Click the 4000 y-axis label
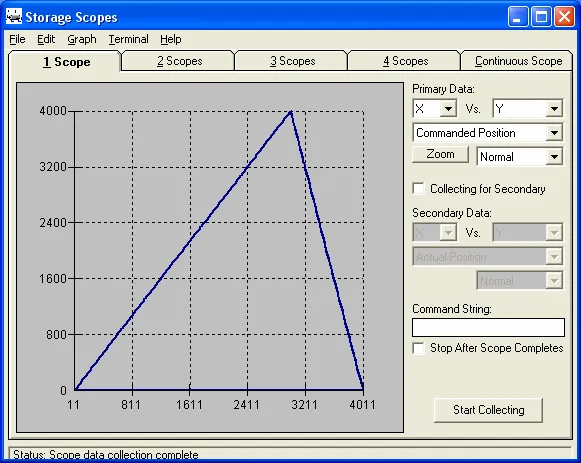The width and height of the screenshot is (581, 463). point(53,111)
